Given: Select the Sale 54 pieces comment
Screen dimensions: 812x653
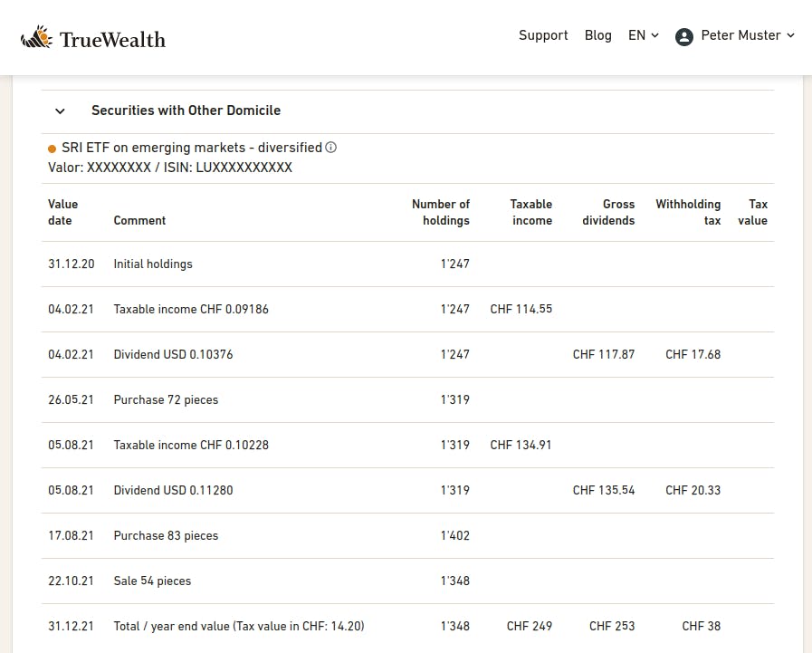Looking at the screenshot, I should (x=152, y=581).
